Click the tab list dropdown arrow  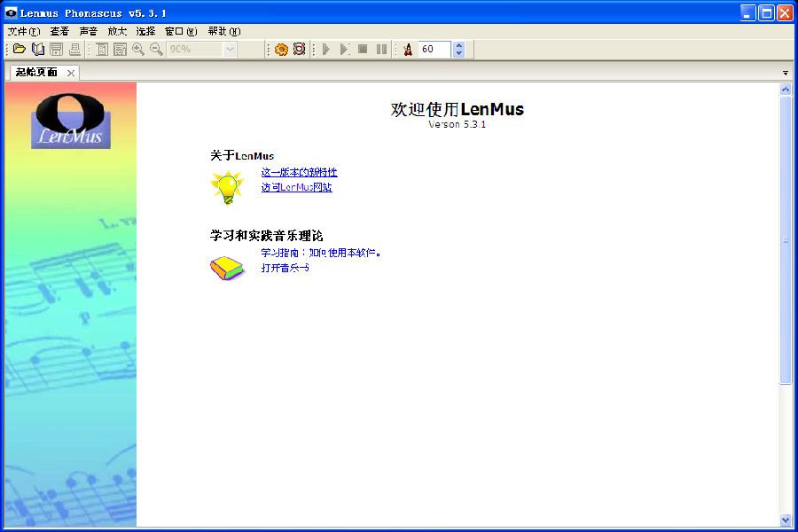point(786,73)
